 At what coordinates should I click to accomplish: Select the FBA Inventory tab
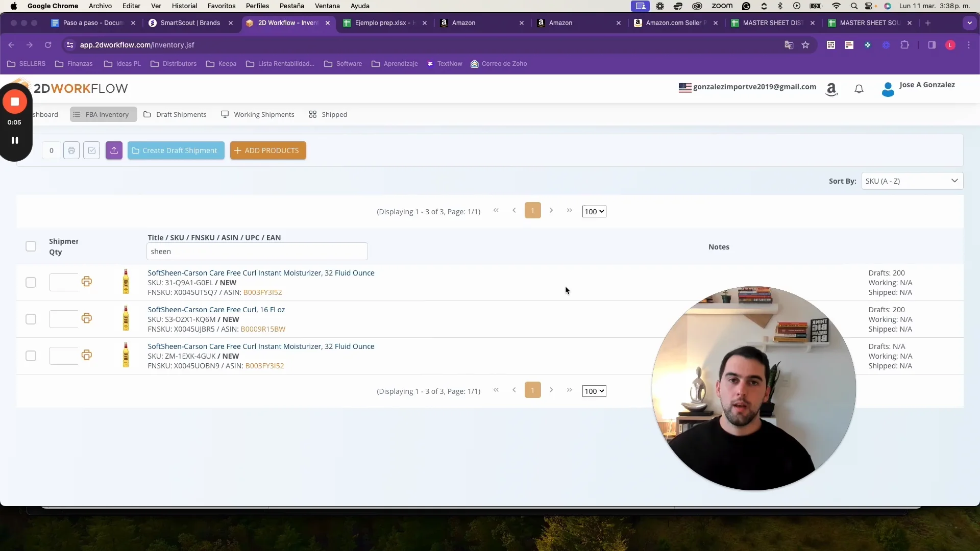103,114
